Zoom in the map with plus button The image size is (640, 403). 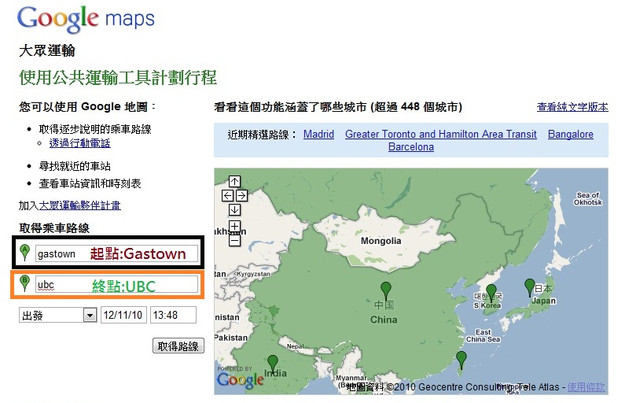[234, 226]
